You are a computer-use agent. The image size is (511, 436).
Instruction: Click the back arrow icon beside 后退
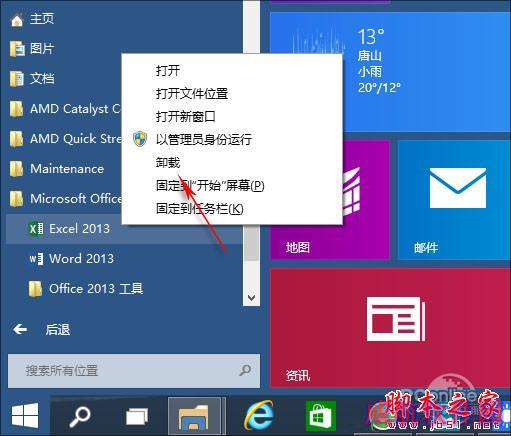(20, 330)
